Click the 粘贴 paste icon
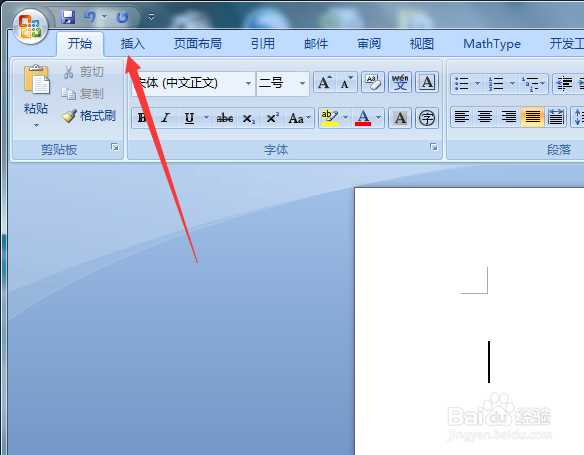 click(36, 80)
